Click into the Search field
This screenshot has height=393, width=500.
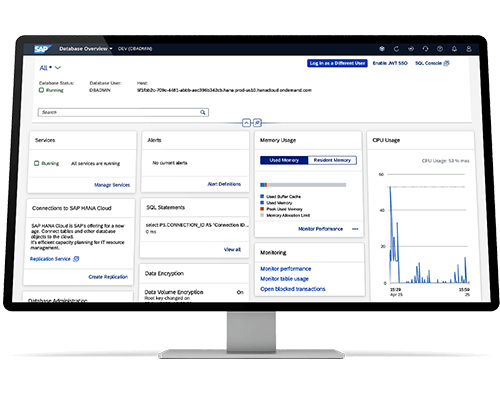pyautogui.click(x=123, y=112)
